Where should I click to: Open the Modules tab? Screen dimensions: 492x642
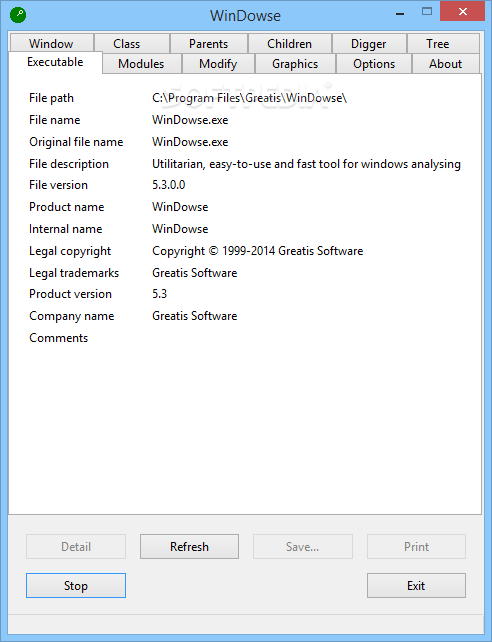[x=141, y=64]
